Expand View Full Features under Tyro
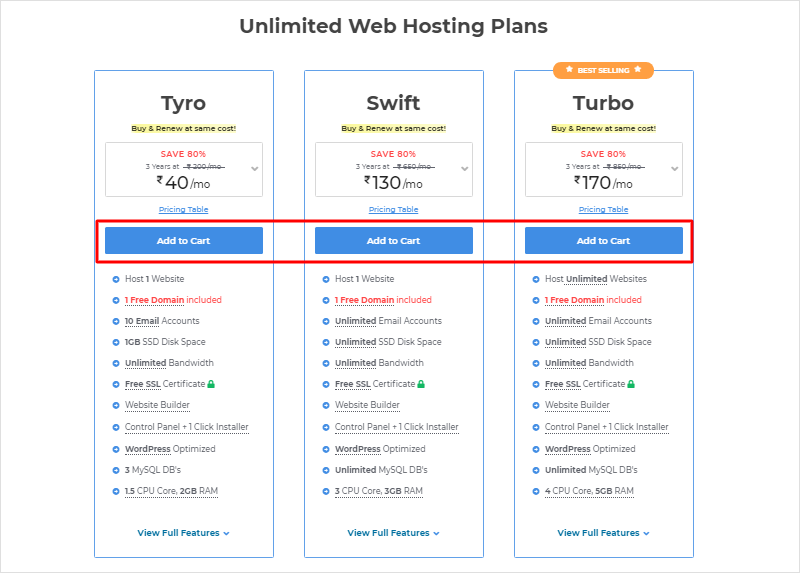 coord(183,533)
